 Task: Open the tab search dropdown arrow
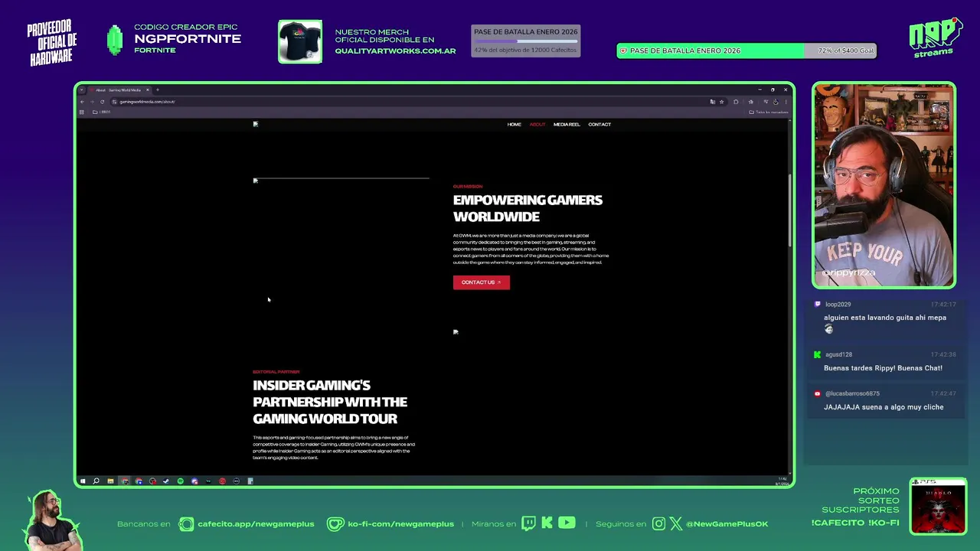[x=81, y=90]
